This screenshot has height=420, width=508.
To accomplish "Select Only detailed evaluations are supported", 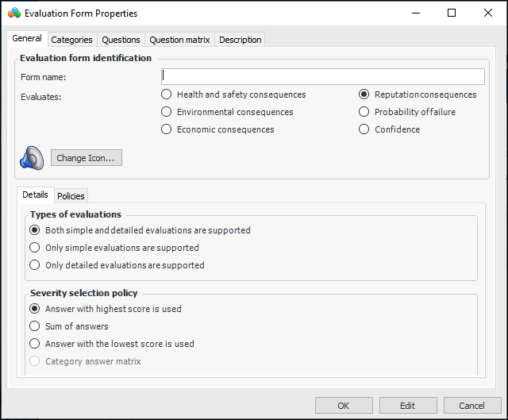I will pyautogui.click(x=35, y=265).
